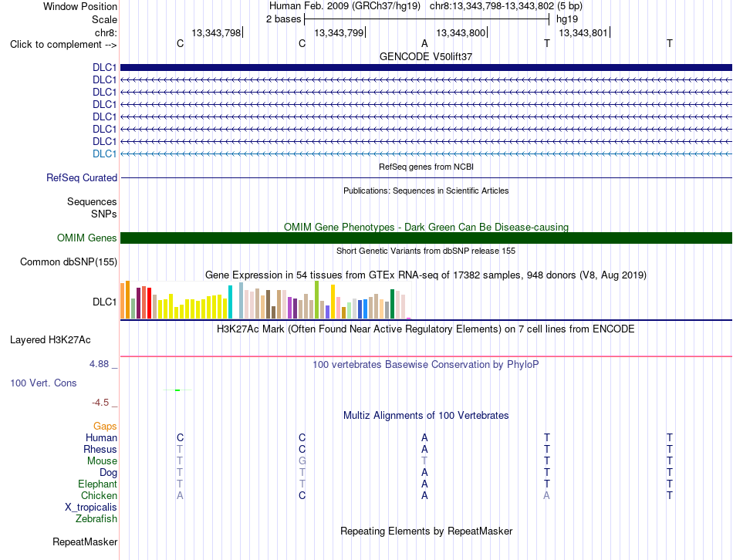The height and width of the screenshot is (560, 733).
Task: Open 'Publications: Sequences in Scientific Articles' title
Action: 426,191
